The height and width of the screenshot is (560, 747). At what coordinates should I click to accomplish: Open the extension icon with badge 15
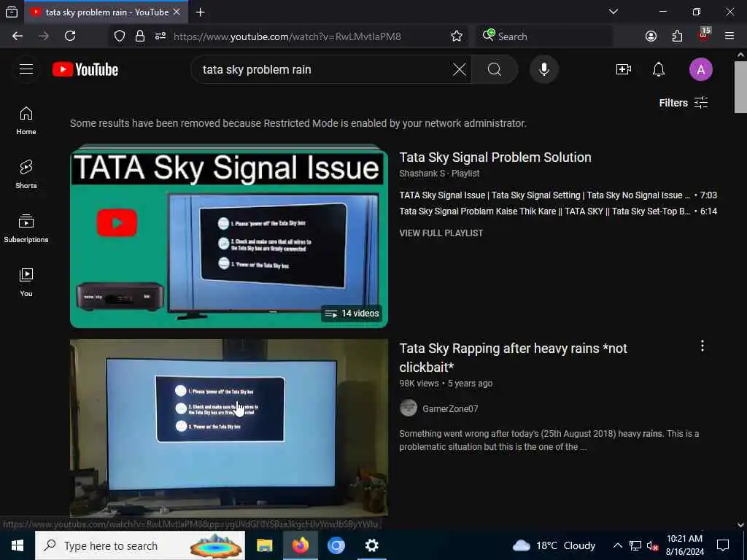click(704, 35)
